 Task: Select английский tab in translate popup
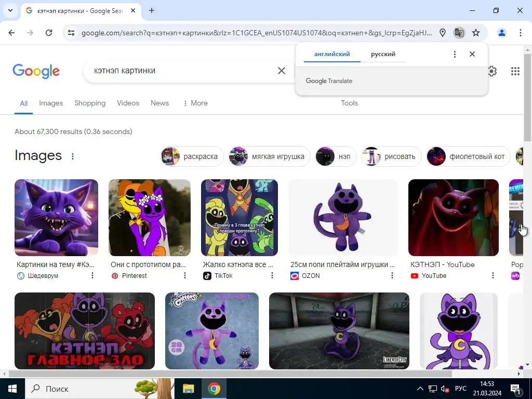[332, 54]
